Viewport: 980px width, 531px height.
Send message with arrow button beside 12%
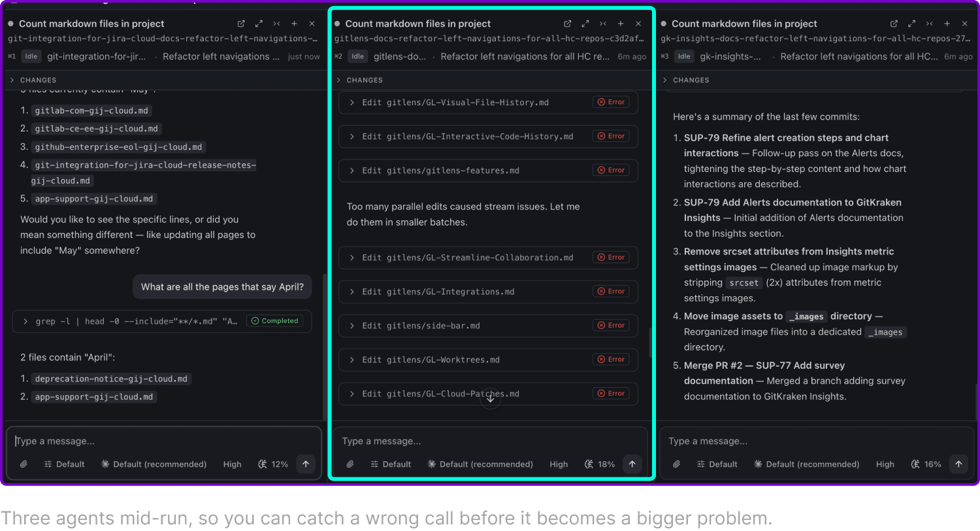click(306, 464)
